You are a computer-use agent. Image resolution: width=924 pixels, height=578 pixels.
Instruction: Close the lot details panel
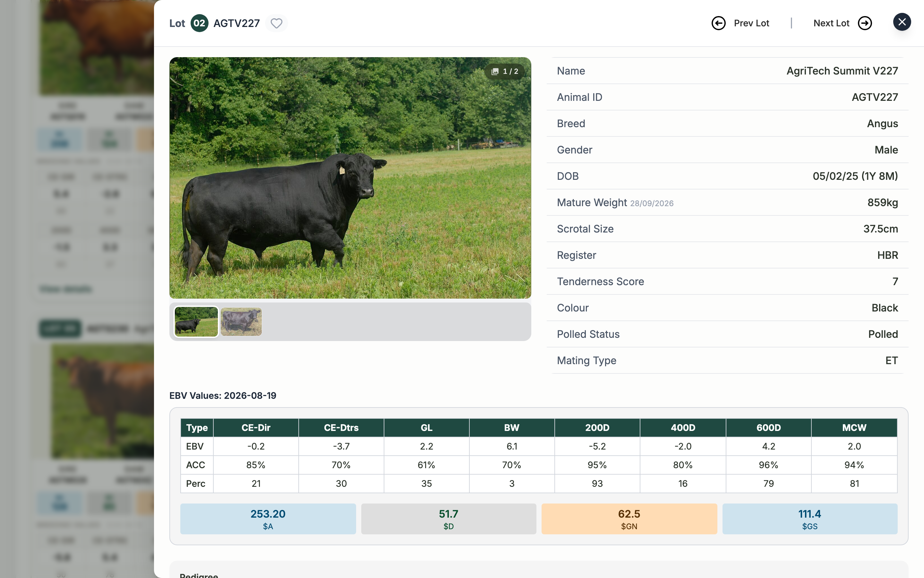(902, 22)
